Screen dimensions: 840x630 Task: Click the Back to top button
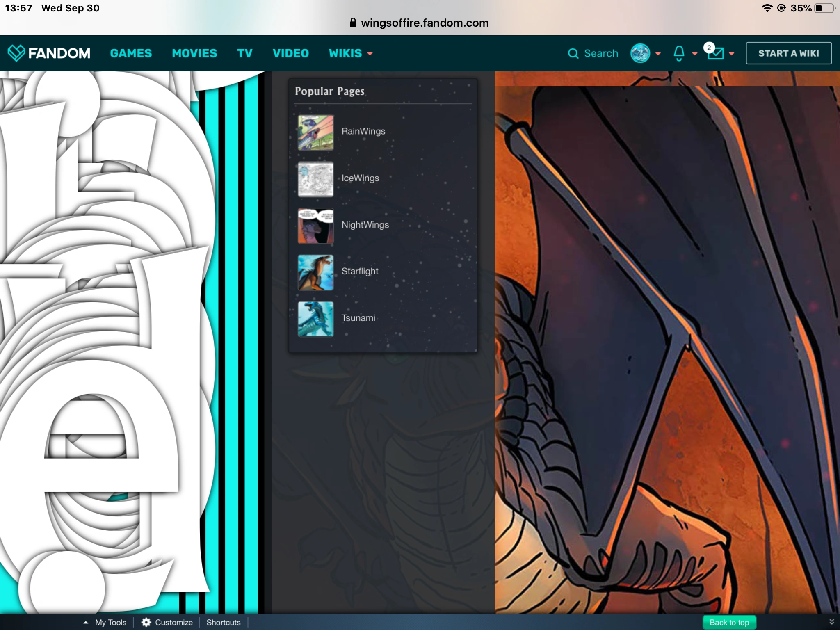(729, 622)
